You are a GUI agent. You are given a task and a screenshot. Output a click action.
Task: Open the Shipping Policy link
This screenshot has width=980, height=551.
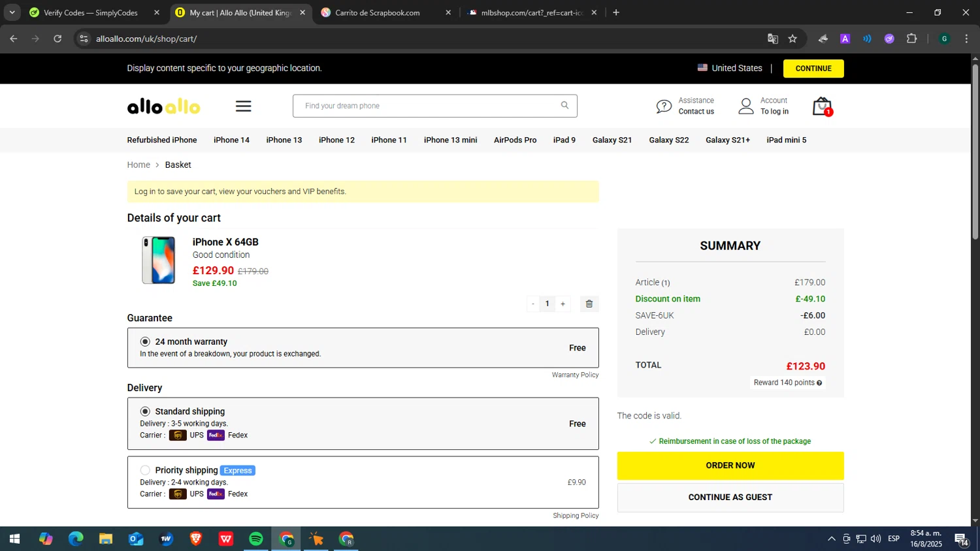[x=576, y=516]
